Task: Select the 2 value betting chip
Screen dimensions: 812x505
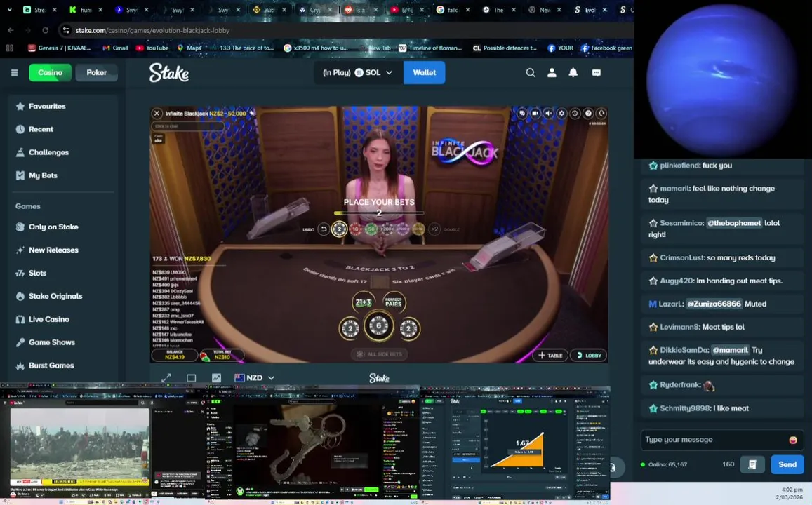Action: (339, 229)
